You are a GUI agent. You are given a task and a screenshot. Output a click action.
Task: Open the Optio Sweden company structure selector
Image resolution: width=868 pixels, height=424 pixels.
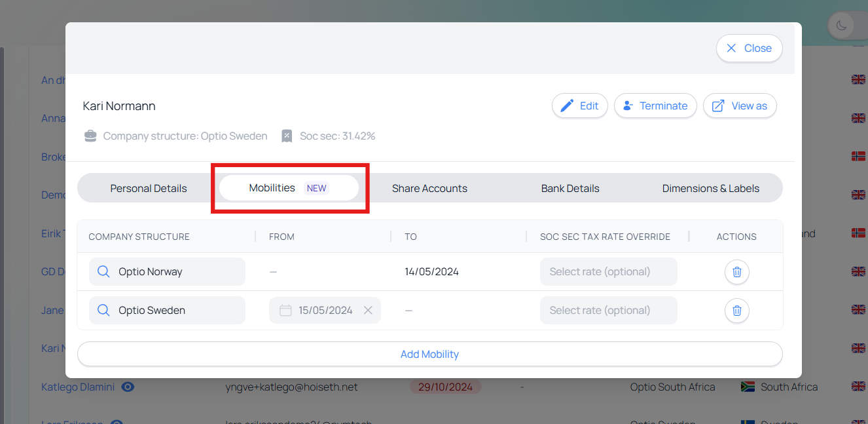tap(167, 311)
